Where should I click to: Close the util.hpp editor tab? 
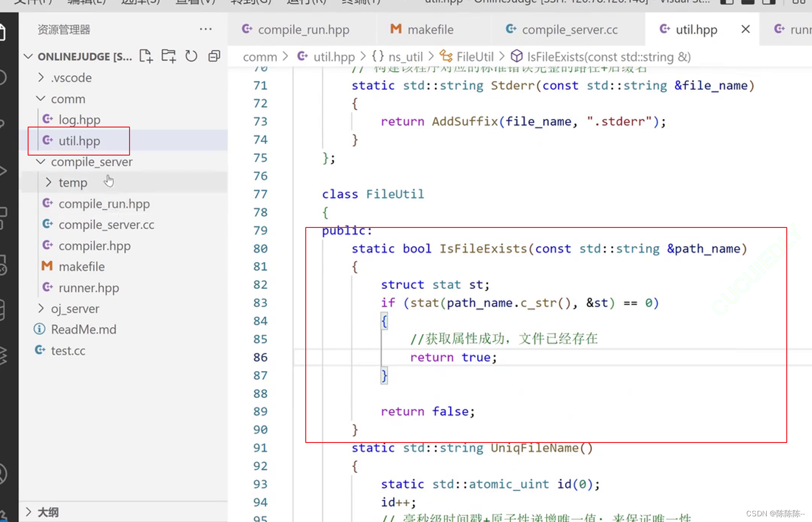tap(746, 29)
